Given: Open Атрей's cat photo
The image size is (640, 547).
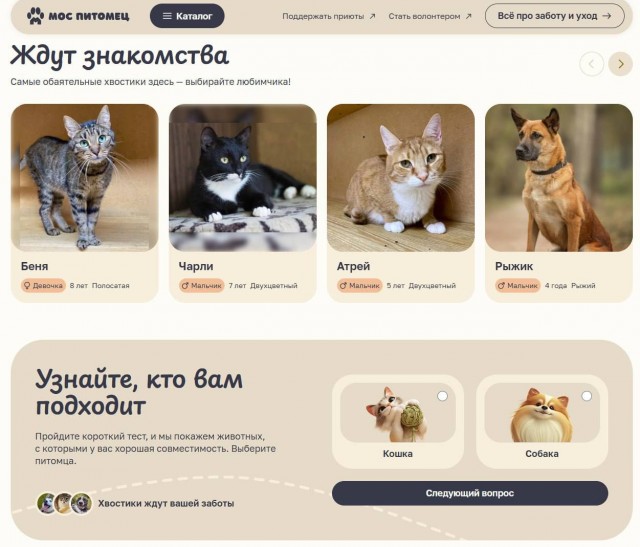Looking at the screenshot, I should tap(401, 178).
